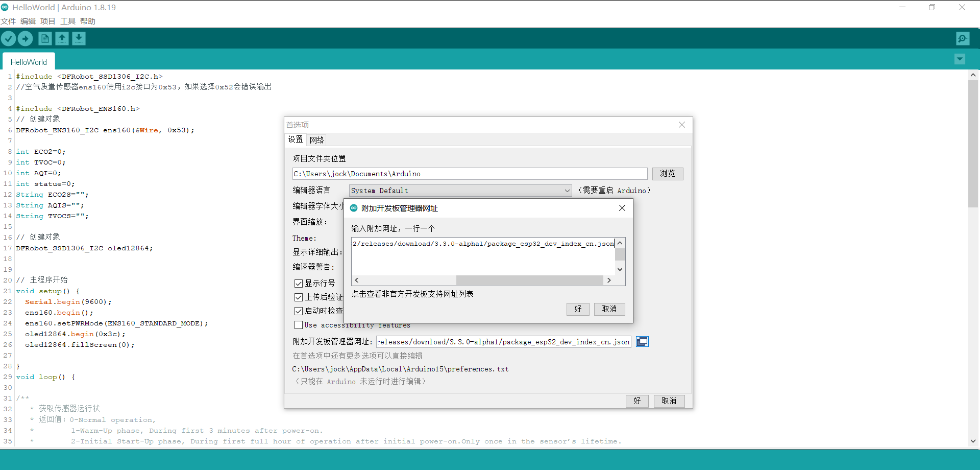Click 好 in the URL dialog
Viewport: 980px width, 470px height.
coord(578,309)
